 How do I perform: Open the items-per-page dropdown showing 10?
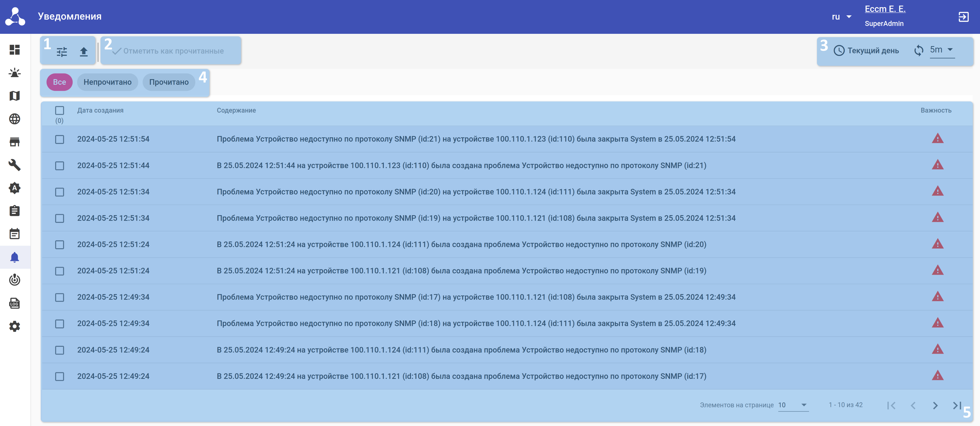coord(792,405)
